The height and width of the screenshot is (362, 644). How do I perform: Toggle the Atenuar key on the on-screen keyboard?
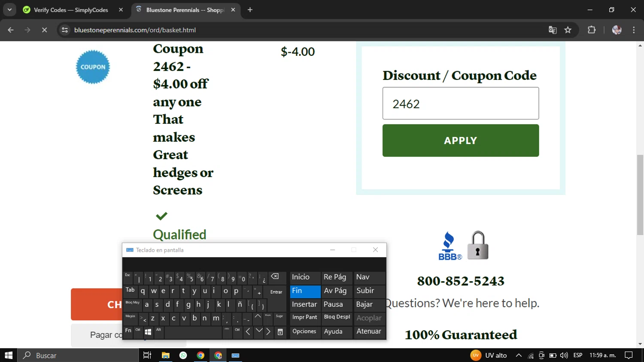click(369, 332)
